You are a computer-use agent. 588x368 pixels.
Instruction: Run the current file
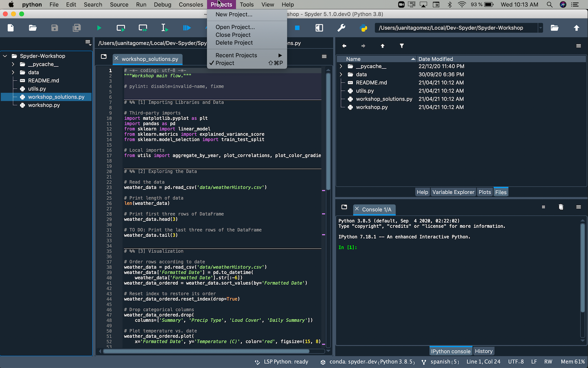point(99,28)
